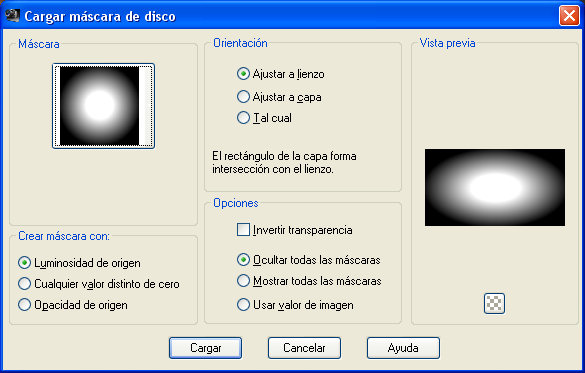Click the app icon in title bar

(12, 16)
